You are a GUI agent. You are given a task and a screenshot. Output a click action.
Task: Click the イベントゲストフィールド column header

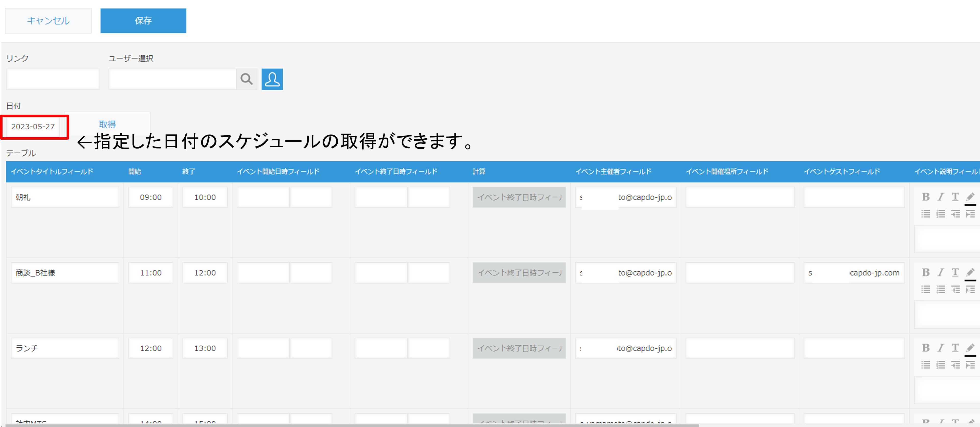pos(842,172)
